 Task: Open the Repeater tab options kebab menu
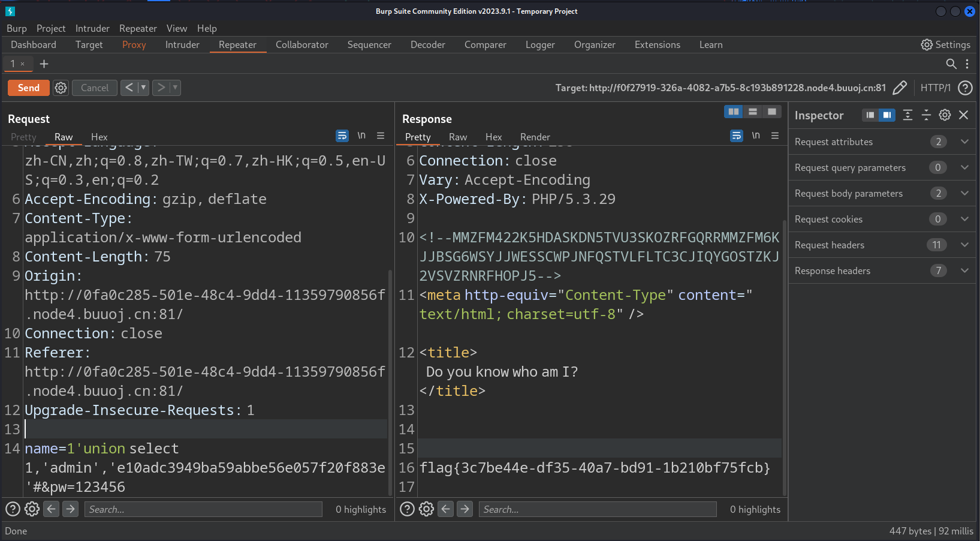(967, 64)
